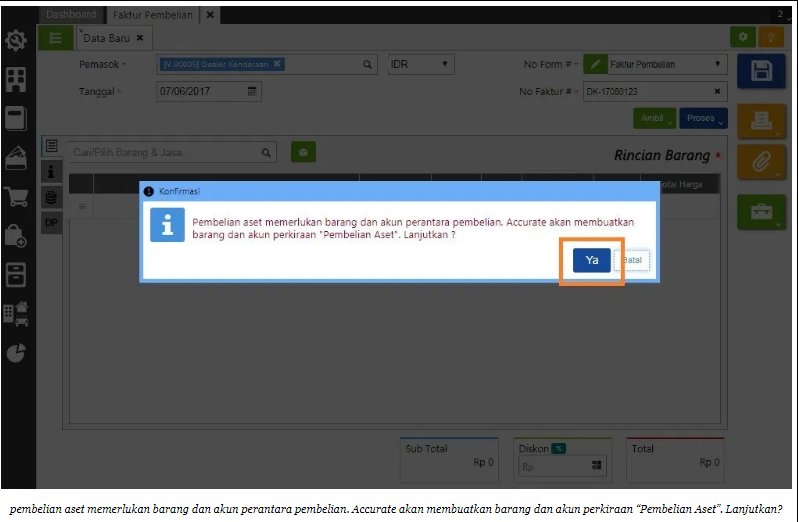Click the paperclip attachment icon
This screenshot has height=522, width=798.
[x=761, y=162]
